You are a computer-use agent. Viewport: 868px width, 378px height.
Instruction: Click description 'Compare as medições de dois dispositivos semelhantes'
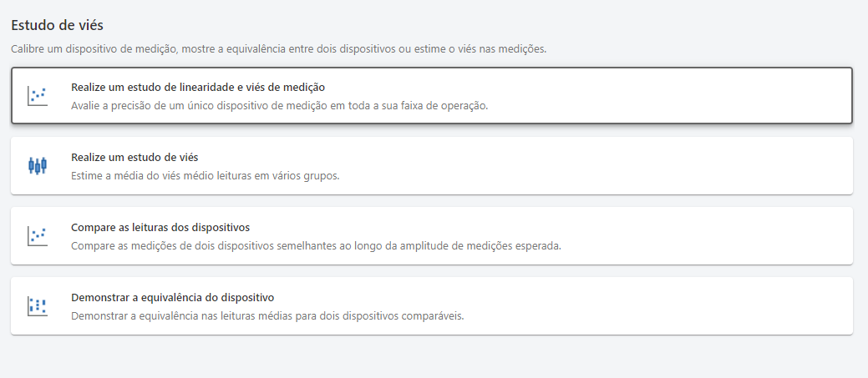click(x=316, y=246)
